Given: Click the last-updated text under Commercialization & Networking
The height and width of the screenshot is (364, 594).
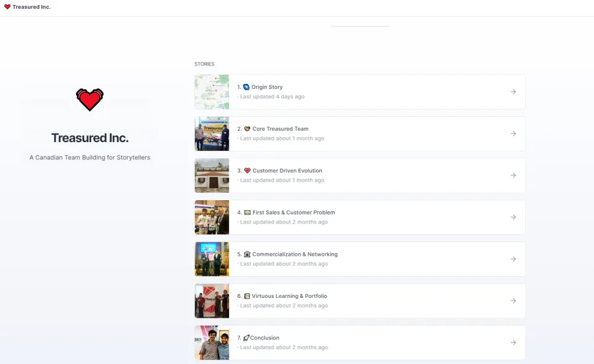Looking at the screenshot, I should (x=284, y=264).
